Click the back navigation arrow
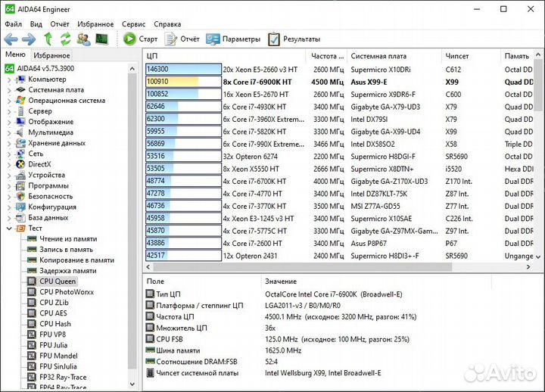Viewport: 545px width, 392px height. click(11, 39)
